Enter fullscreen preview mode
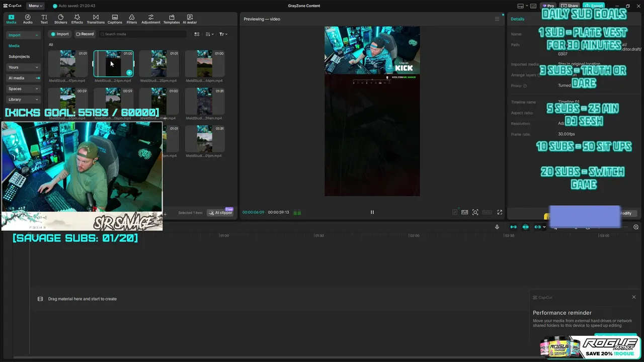 [500, 212]
